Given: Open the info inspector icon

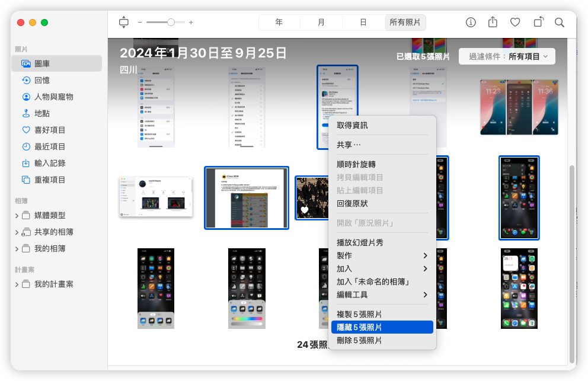Looking at the screenshot, I should coord(471,23).
